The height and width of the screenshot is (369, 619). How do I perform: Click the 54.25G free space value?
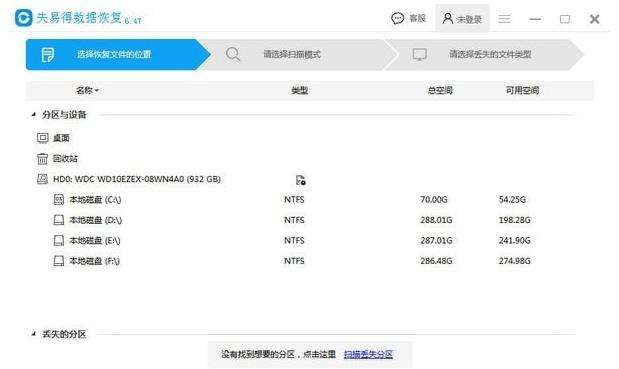[x=512, y=200]
